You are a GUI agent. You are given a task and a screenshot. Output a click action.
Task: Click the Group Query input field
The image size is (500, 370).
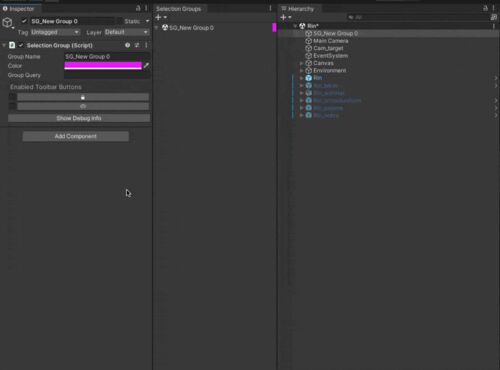(107, 75)
